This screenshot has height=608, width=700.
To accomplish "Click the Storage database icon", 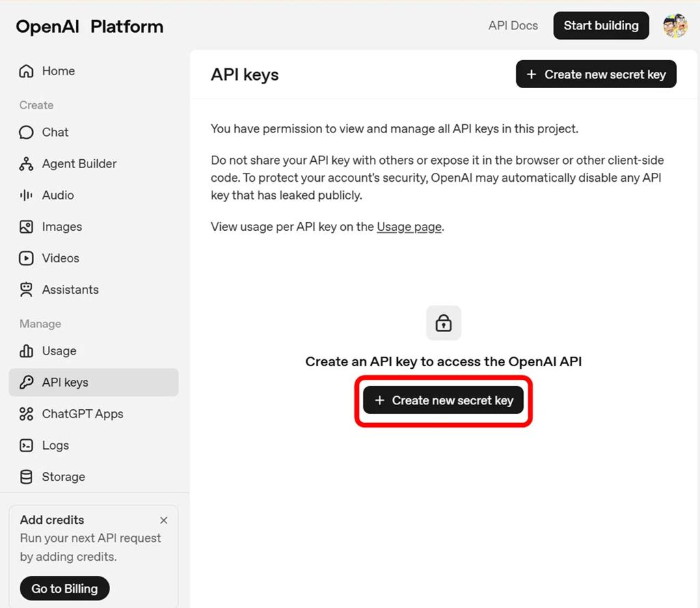I will pyautogui.click(x=27, y=477).
